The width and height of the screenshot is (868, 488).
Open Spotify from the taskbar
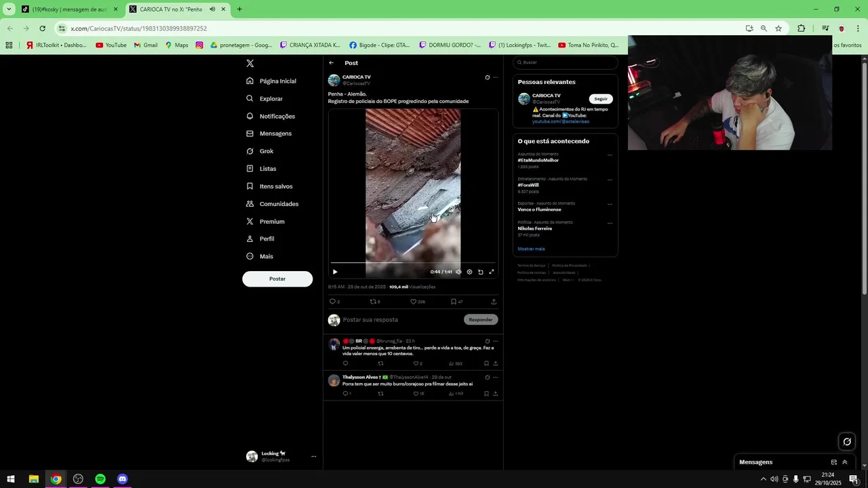coord(100,479)
